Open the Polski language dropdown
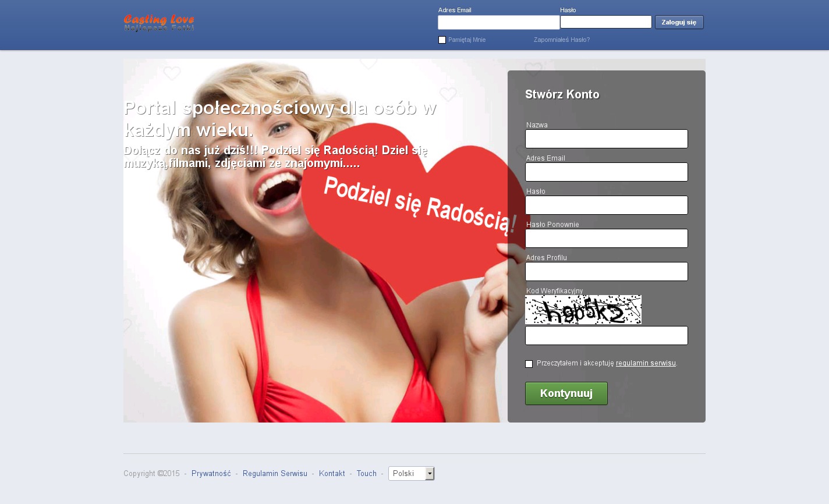 point(411,474)
